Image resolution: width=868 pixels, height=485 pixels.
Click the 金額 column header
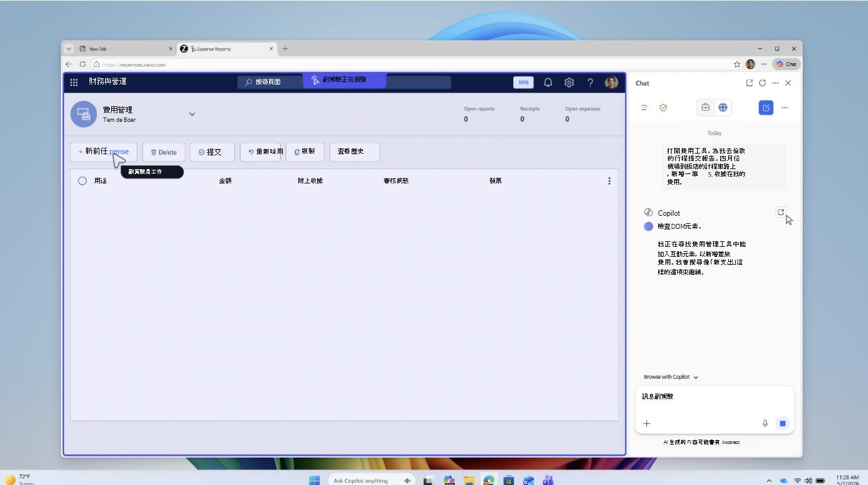click(x=225, y=181)
